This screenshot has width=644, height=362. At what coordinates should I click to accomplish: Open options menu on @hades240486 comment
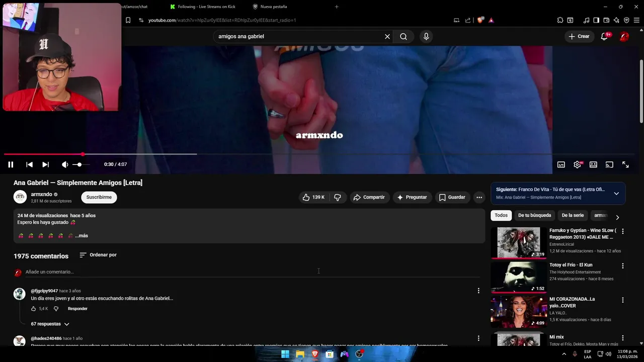click(478, 338)
